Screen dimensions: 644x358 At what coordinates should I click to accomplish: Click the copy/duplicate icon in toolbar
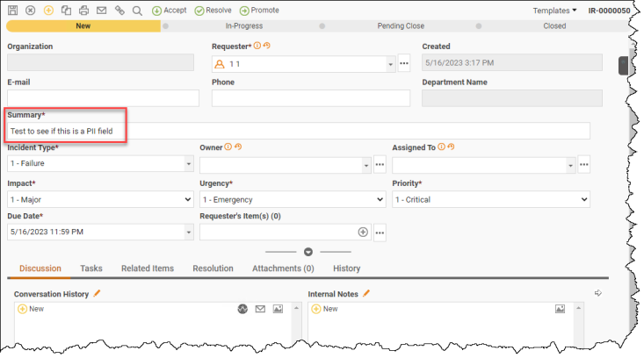click(x=66, y=11)
